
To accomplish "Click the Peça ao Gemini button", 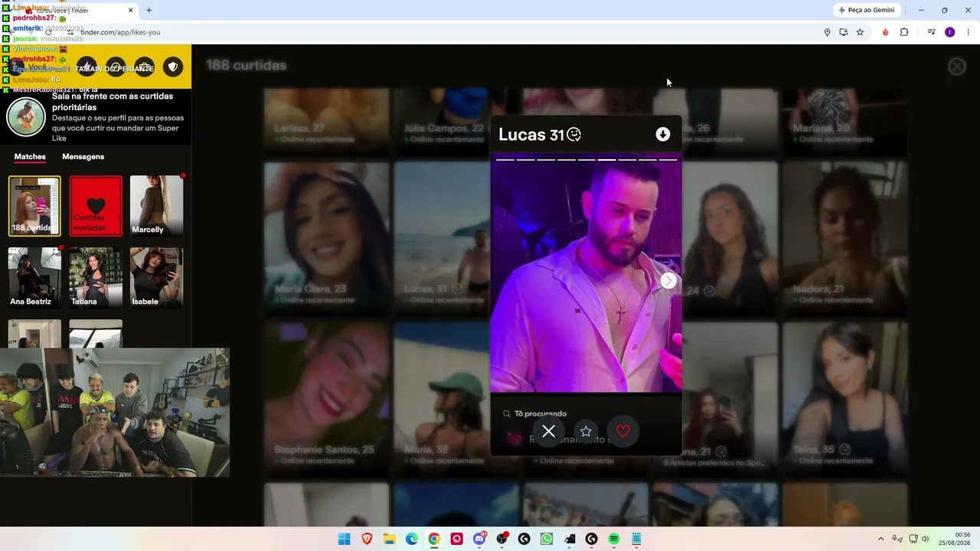I will point(867,10).
